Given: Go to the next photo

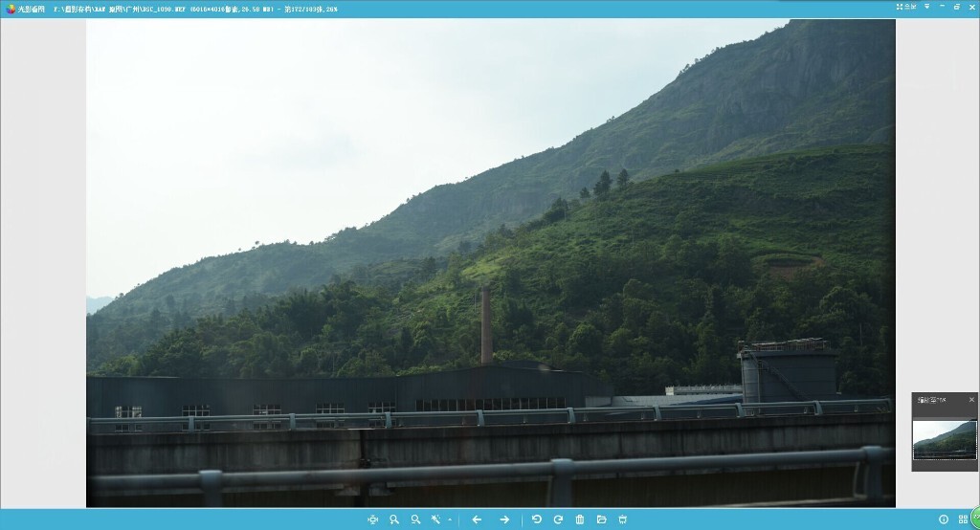Looking at the screenshot, I should (504, 519).
